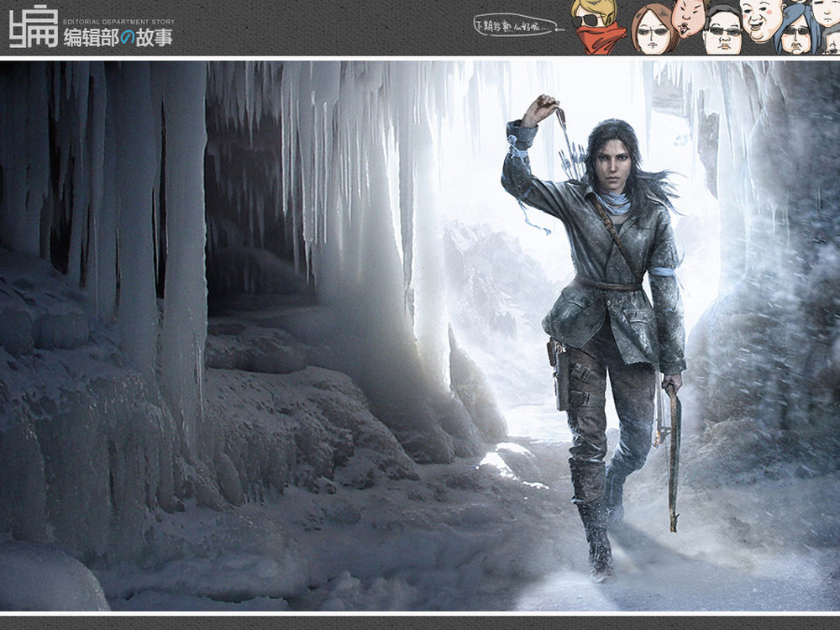Click the brown-haired woman avatar with sunglasses
This screenshot has width=840, height=630.
[653, 29]
